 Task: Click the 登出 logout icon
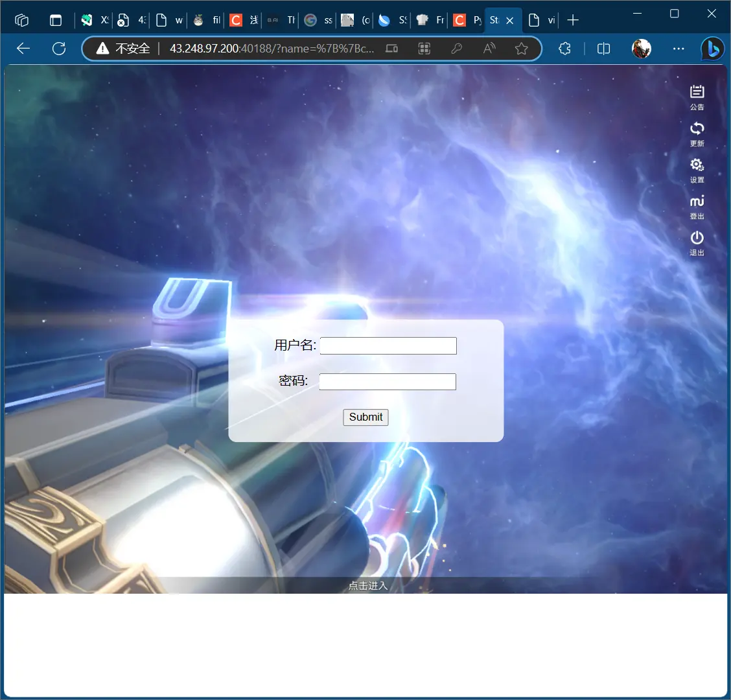(x=697, y=206)
